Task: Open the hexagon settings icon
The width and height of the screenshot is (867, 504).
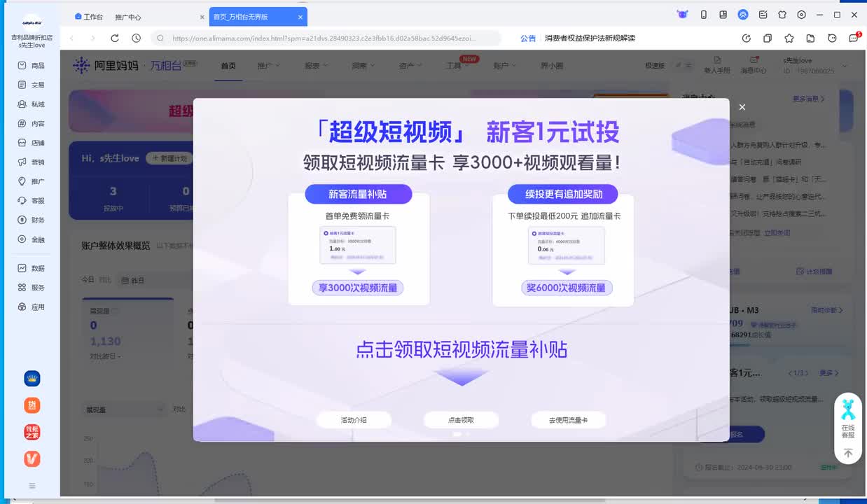Action: [x=802, y=15]
